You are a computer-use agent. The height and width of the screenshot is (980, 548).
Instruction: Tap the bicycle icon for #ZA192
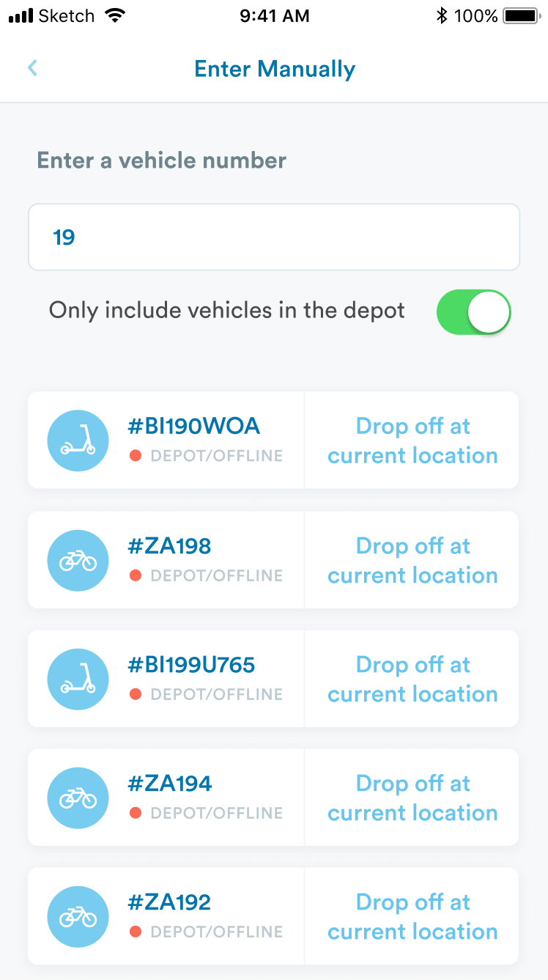pos(78,917)
